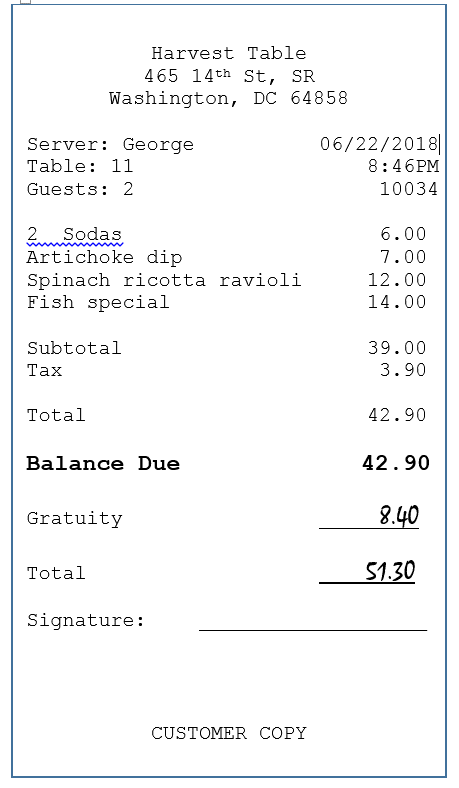Click the Washington, DC 64858 line
The height and width of the screenshot is (788, 459).
point(228,98)
